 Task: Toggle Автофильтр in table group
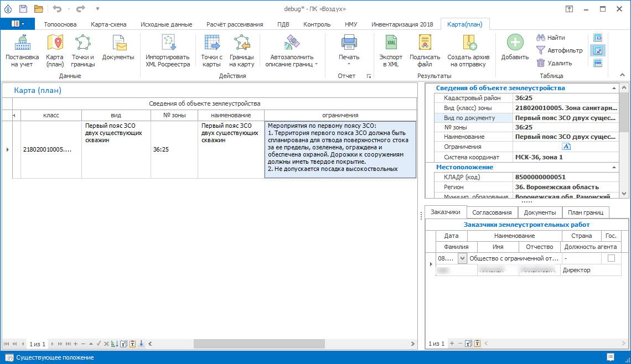point(560,50)
